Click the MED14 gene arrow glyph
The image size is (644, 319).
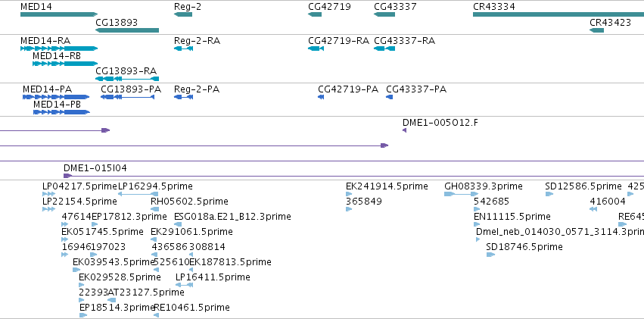tap(59, 14)
